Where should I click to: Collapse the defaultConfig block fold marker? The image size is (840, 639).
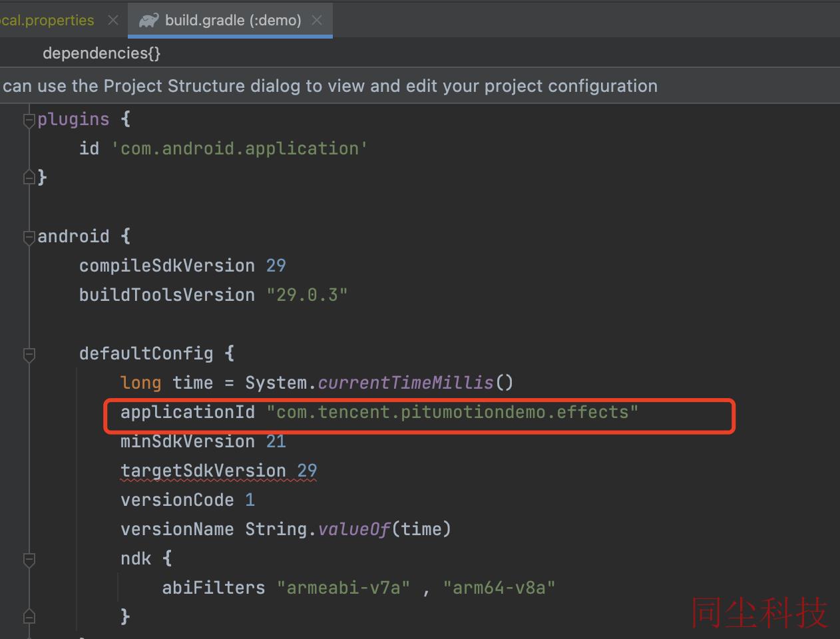point(29,354)
